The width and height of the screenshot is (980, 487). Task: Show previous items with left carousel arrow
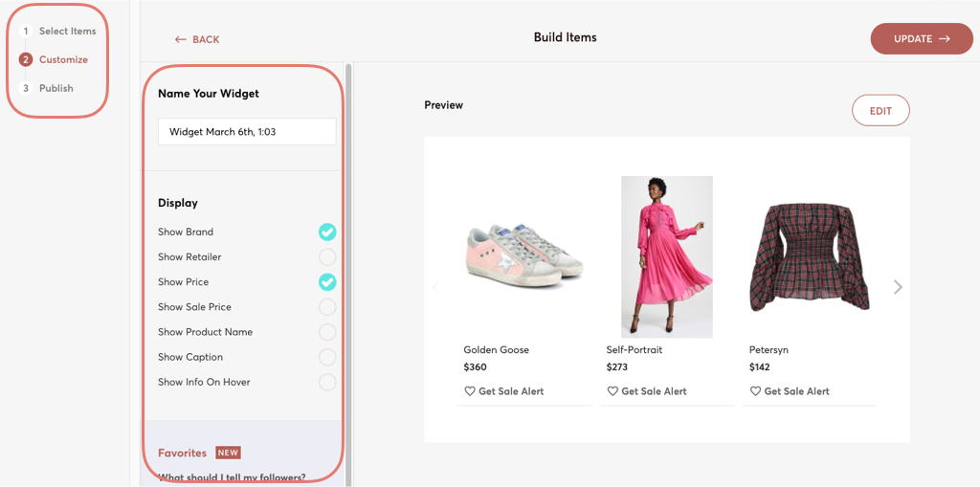[x=436, y=287]
